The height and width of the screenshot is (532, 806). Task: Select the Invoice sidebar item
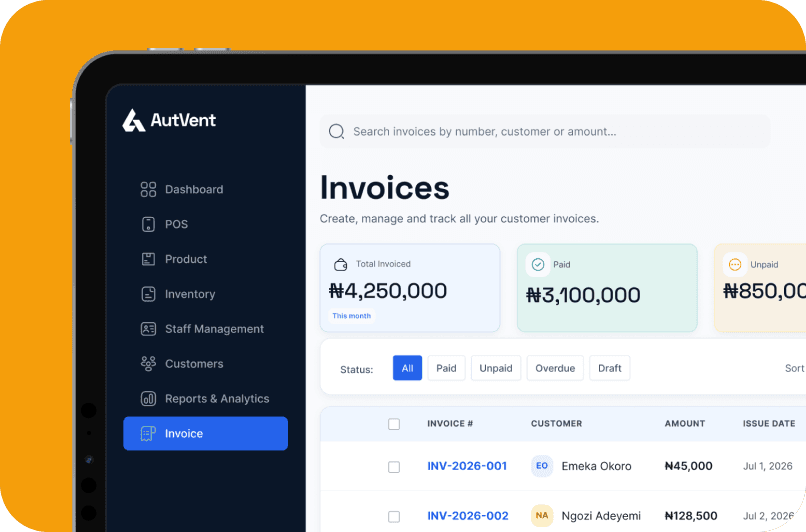[x=206, y=433]
